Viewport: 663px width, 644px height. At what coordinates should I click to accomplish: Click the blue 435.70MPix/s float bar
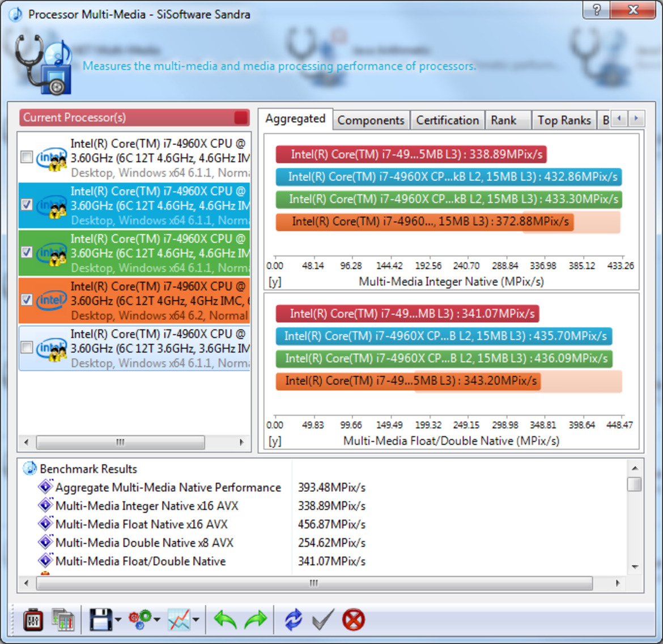[444, 336]
